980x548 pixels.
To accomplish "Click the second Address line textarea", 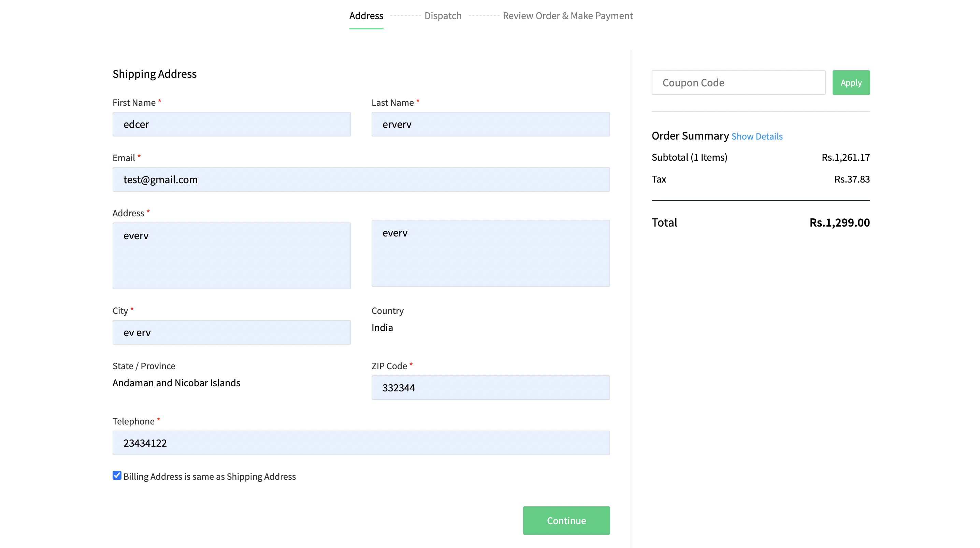I will (490, 253).
